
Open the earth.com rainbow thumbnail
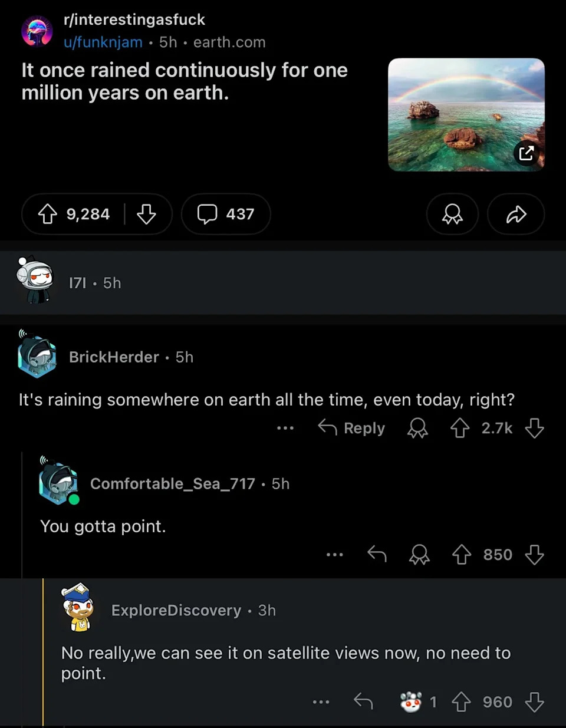pyautogui.click(x=466, y=115)
